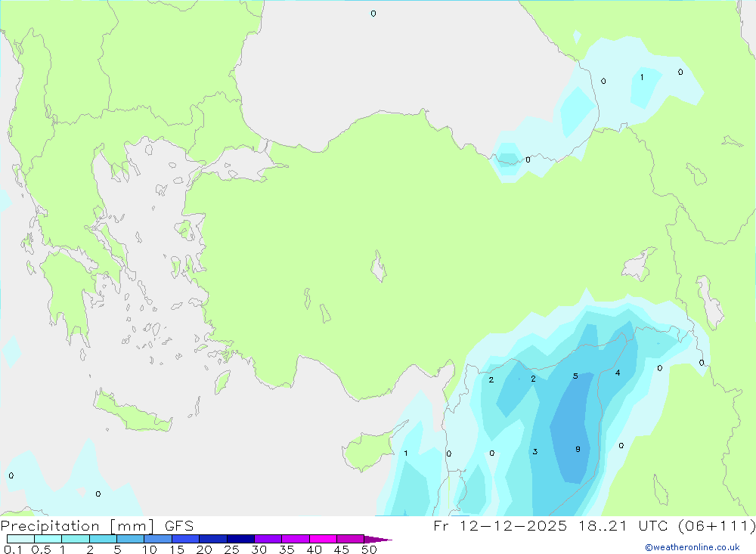Click the 'Precipitation [mm]' title text

(x=77, y=526)
